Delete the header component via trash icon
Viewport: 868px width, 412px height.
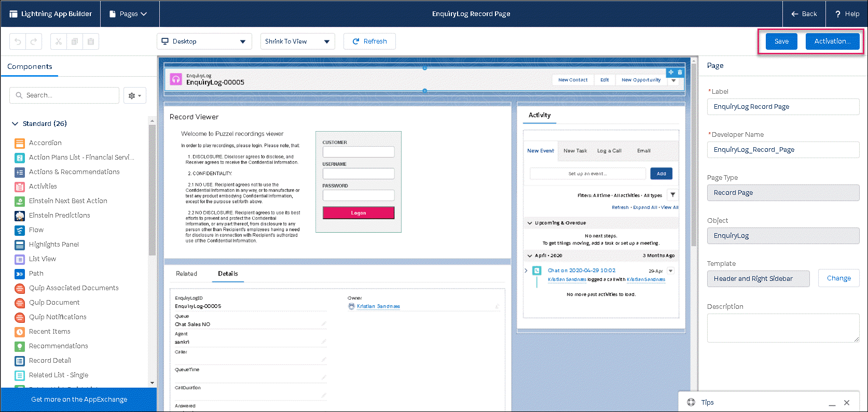(680, 73)
